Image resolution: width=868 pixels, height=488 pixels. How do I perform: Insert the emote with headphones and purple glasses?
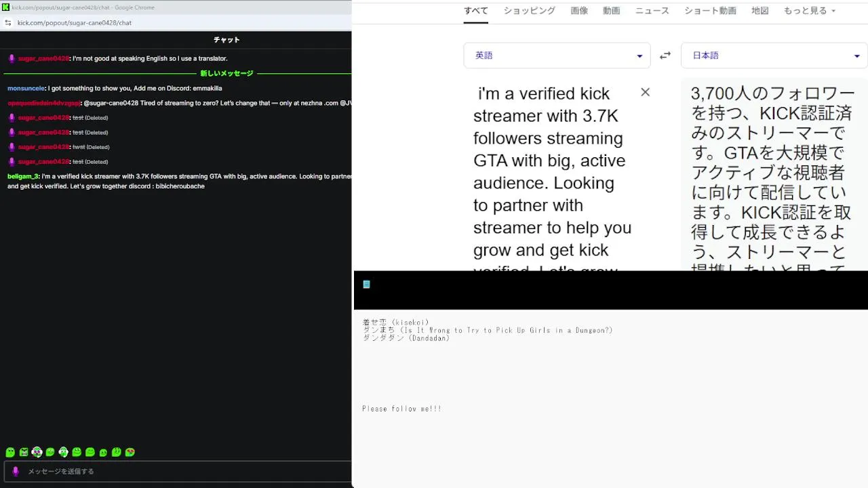[x=37, y=452]
